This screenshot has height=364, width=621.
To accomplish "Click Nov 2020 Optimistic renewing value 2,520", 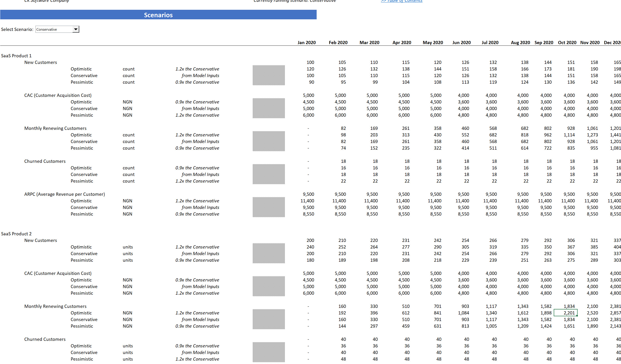I will [x=592, y=313].
